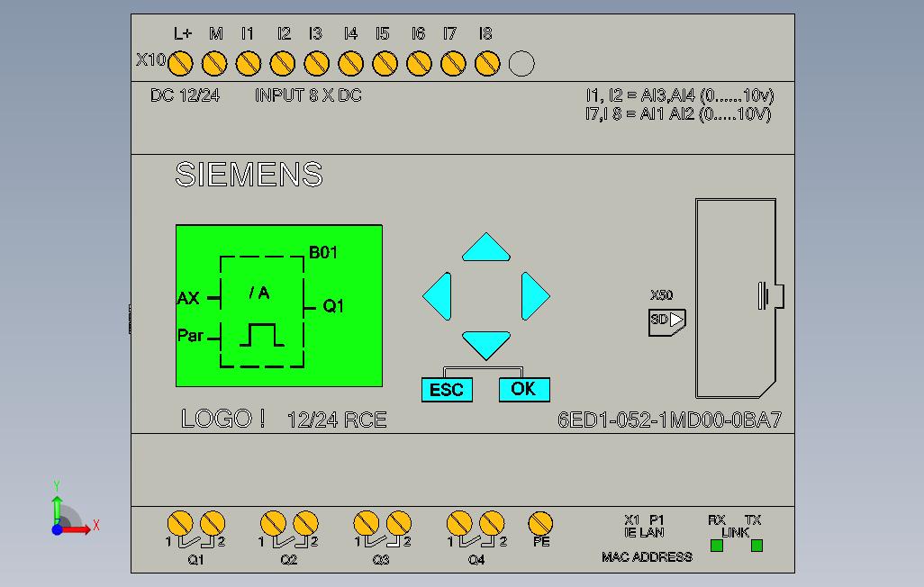The width and height of the screenshot is (924, 587).
Task: Click the "INPUT 8 X DC" label
Action: [308, 95]
